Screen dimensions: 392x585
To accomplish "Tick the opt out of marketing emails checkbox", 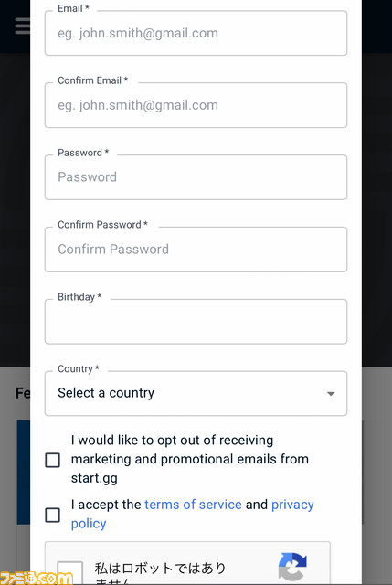I will 52,460.
